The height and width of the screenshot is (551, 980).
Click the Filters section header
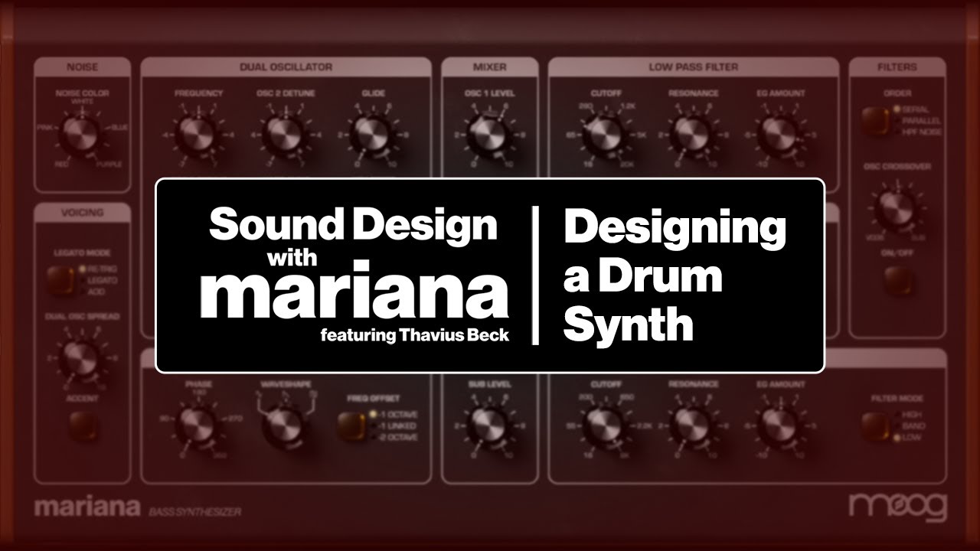click(x=897, y=67)
